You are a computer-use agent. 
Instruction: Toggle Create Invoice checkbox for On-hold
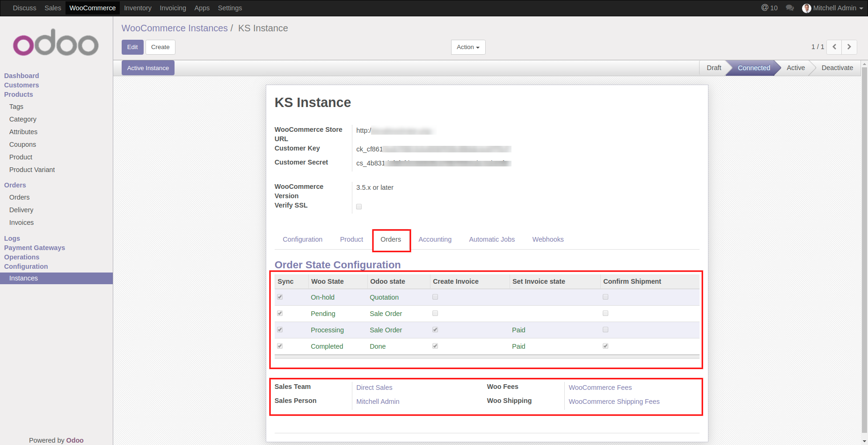click(x=435, y=297)
